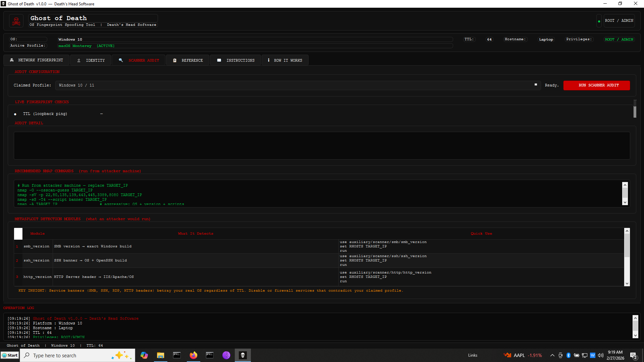Open Firefox from the taskbar
The height and width of the screenshot is (362, 644).
[194, 355]
